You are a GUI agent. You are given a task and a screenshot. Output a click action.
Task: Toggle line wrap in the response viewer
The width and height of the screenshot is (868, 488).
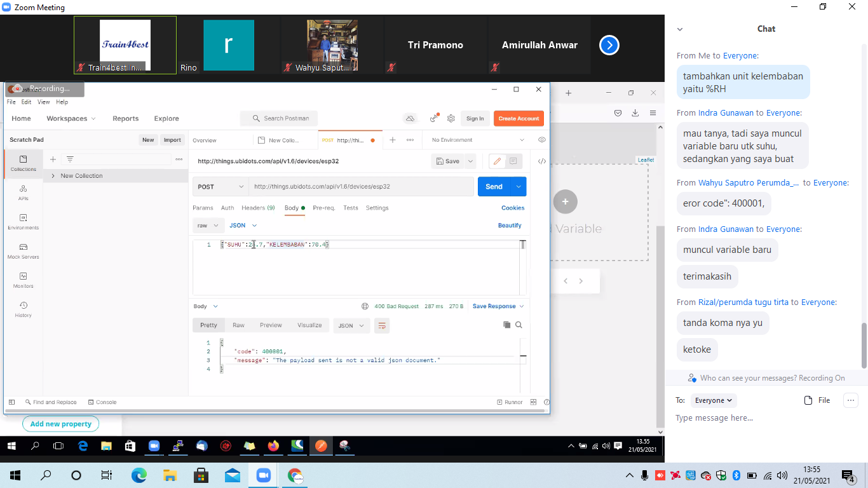pos(381,325)
